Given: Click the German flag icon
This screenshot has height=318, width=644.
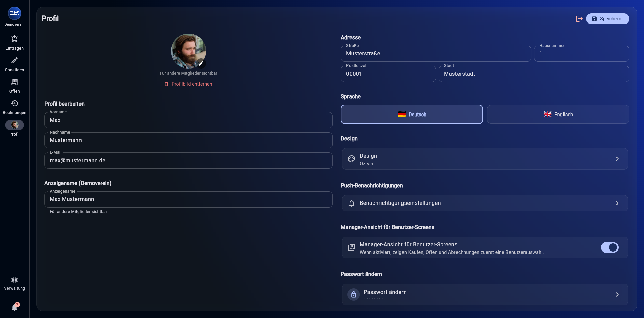Looking at the screenshot, I should (x=401, y=115).
